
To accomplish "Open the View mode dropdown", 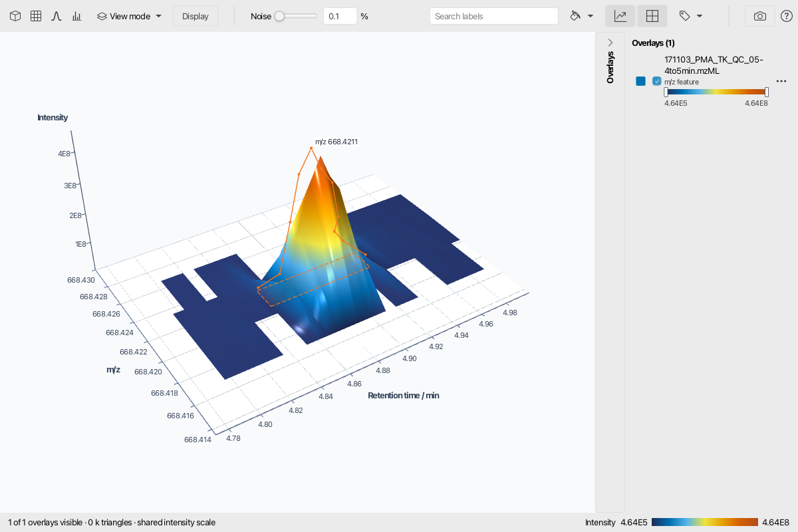I will (x=130, y=16).
